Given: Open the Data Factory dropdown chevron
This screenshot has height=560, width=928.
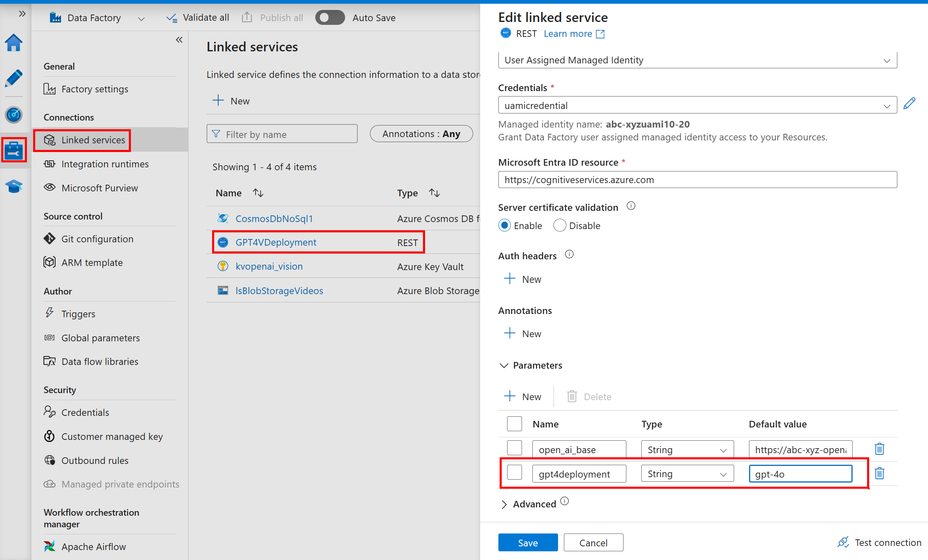Looking at the screenshot, I should 141,19.
